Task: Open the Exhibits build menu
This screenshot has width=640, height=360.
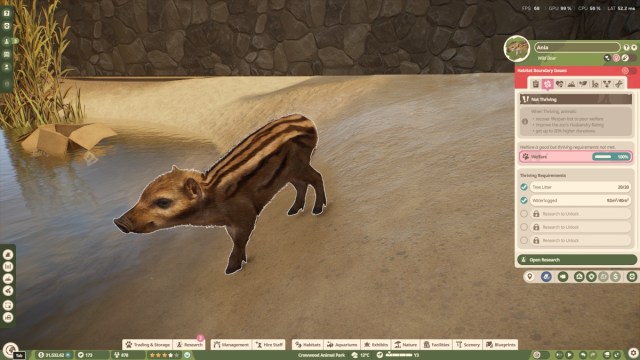Action: pyautogui.click(x=376, y=344)
